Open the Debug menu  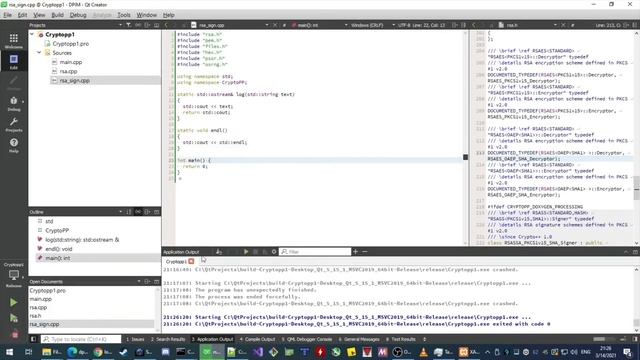click(x=78, y=15)
